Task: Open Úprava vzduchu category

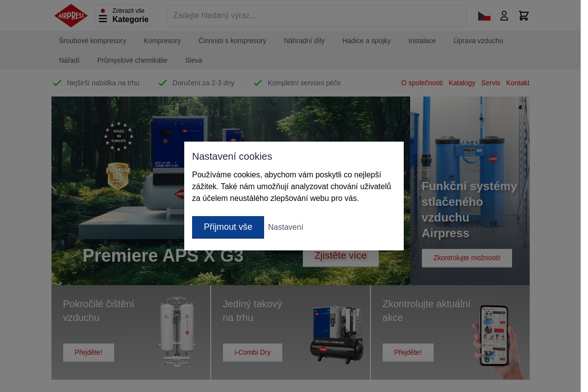Action: pyautogui.click(x=478, y=41)
